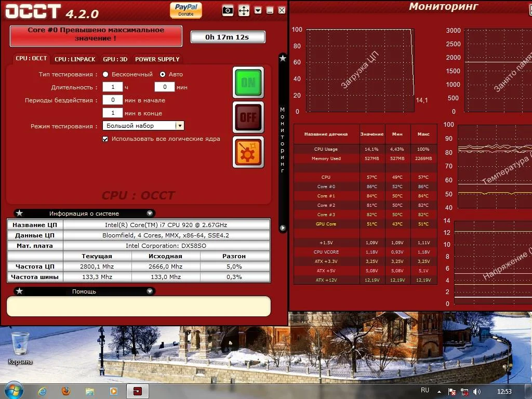Click the Макс column header

tap(423, 134)
